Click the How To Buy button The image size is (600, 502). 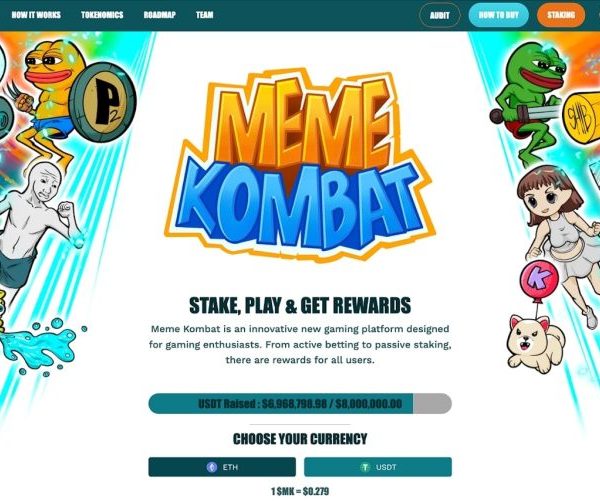499,15
